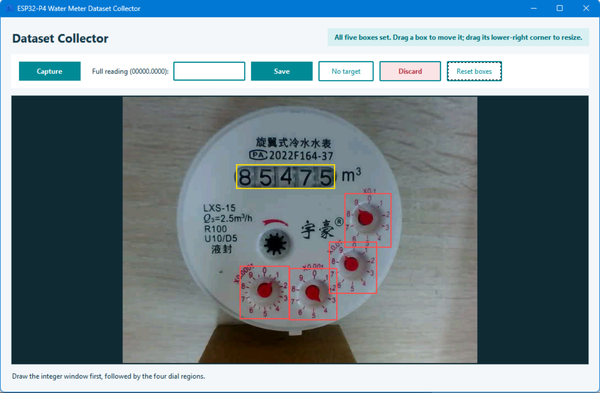Minimize the Dataset Collector window
This screenshot has height=393, width=600.
point(534,8)
